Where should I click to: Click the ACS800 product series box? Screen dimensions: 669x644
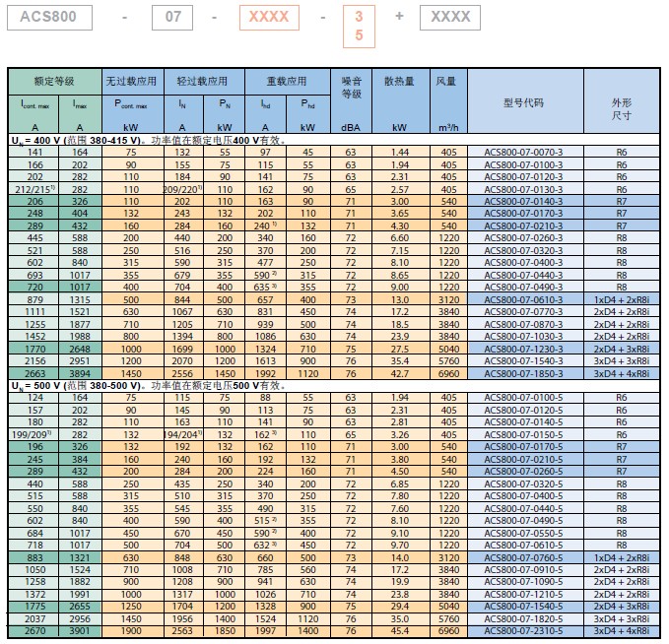pyautogui.click(x=49, y=17)
